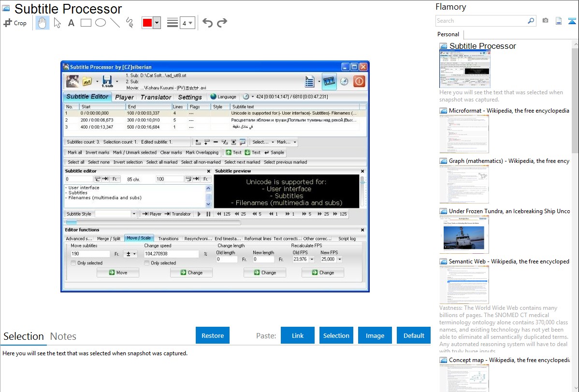579x392 pixels.
Task: Click the red color swatch
Action: 147,23
